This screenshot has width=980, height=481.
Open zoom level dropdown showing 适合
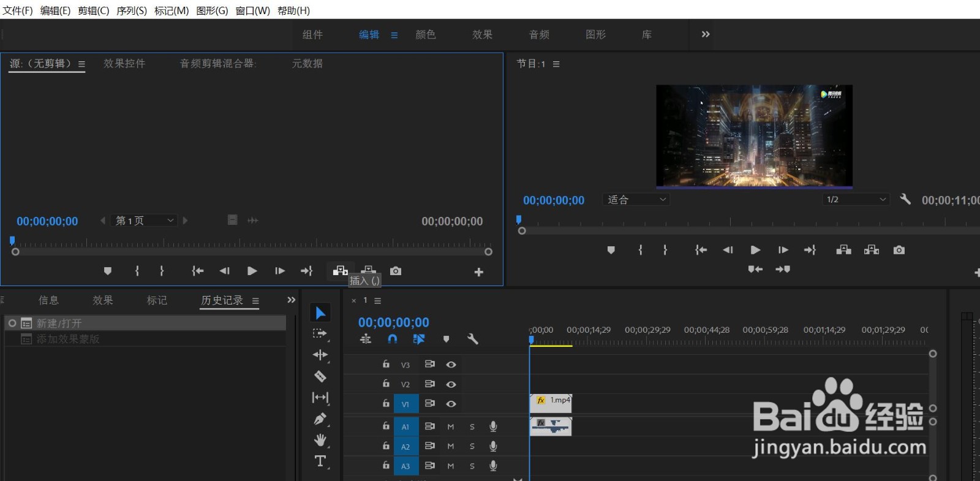click(x=636, y=200)
